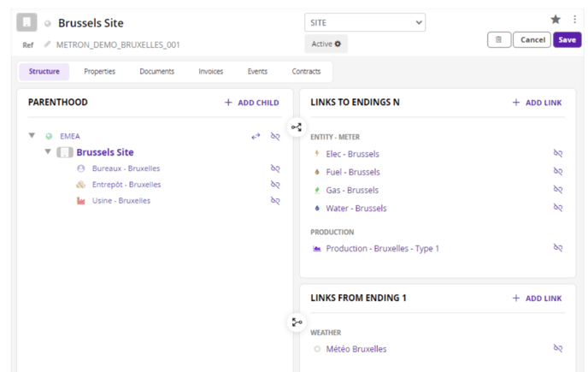Toggle the Active status button
This screenshot has height=372, width=588.
[x=326, y=44]
